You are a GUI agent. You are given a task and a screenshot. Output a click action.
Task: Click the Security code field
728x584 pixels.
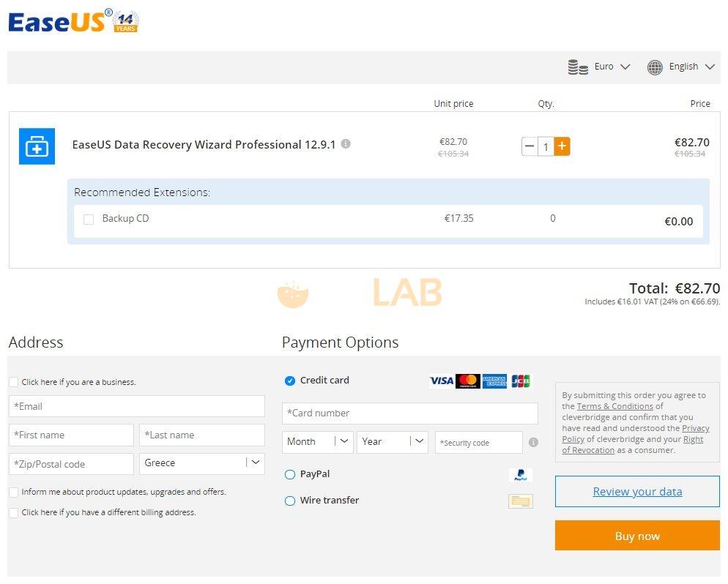coord(479,442)
